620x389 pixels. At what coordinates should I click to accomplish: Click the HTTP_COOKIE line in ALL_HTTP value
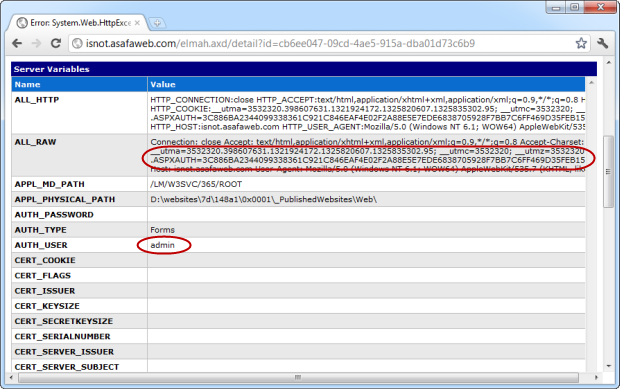pos(367,109)
